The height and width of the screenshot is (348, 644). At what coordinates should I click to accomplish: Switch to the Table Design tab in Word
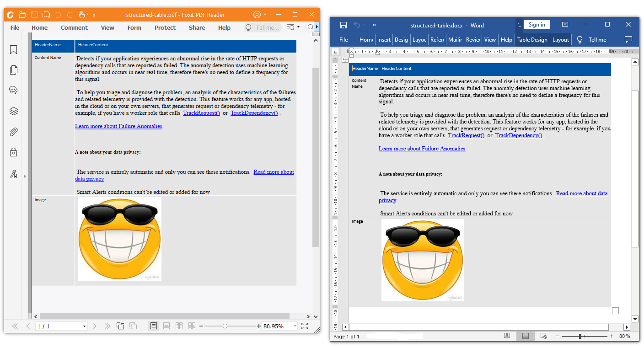532,40
